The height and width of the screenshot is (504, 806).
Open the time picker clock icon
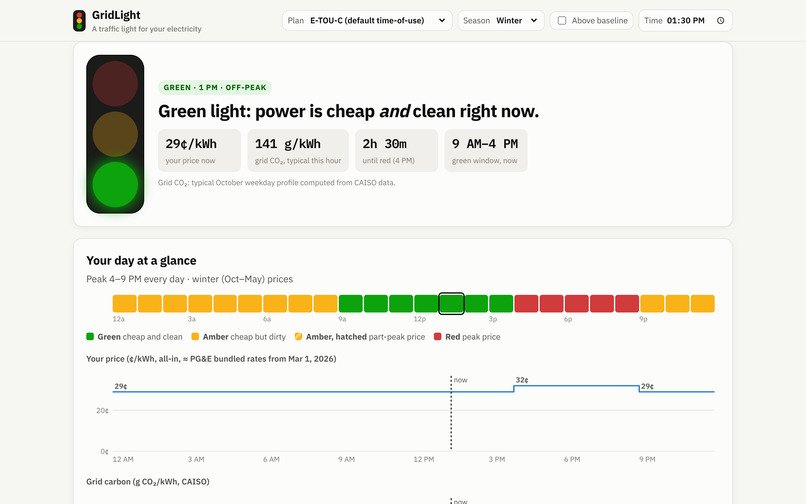coord(721,21)
